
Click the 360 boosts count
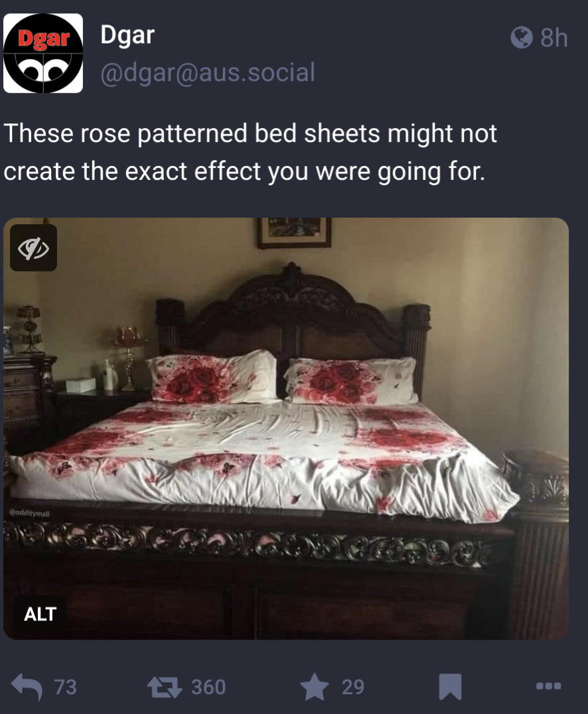click(208, 687)
